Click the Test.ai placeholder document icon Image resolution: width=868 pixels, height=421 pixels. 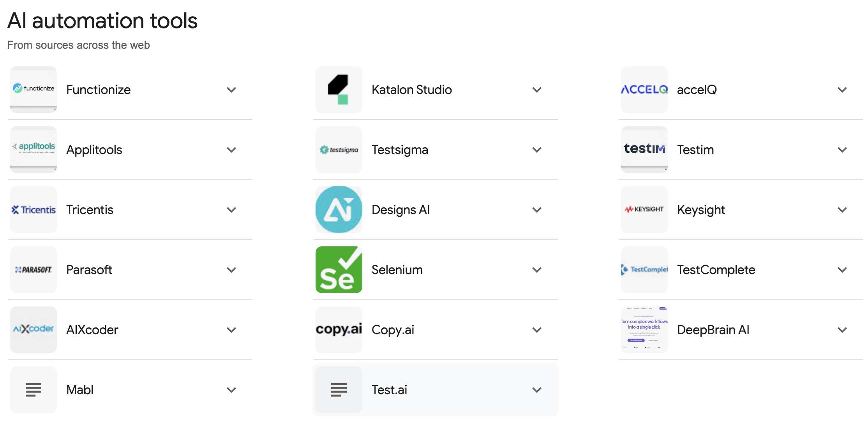coord(339,390)
